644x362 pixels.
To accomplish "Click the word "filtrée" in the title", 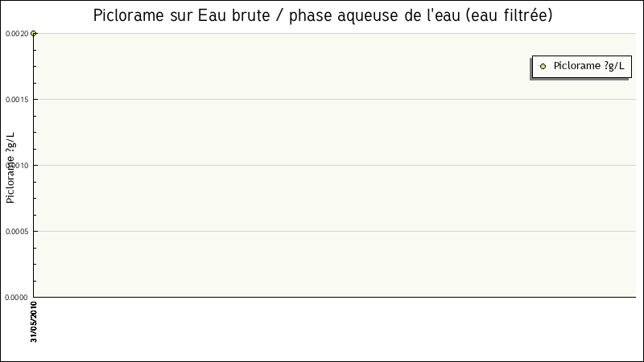I will click(523, 15).
